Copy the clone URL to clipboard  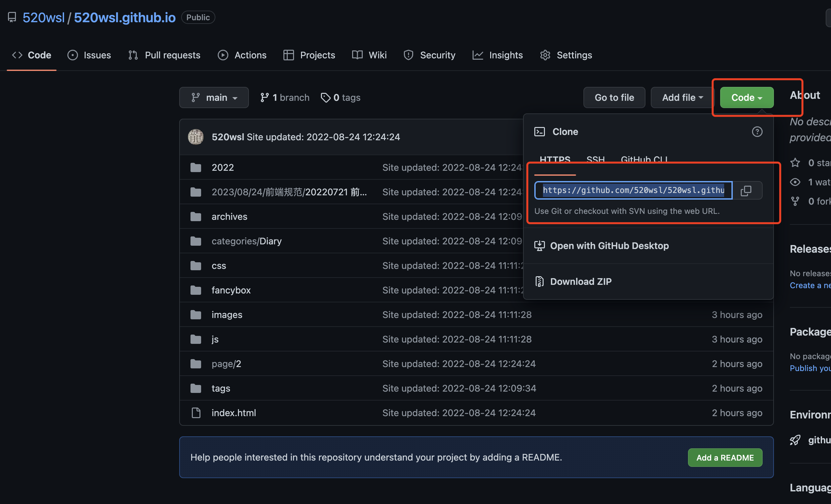[x=747, y=190]
